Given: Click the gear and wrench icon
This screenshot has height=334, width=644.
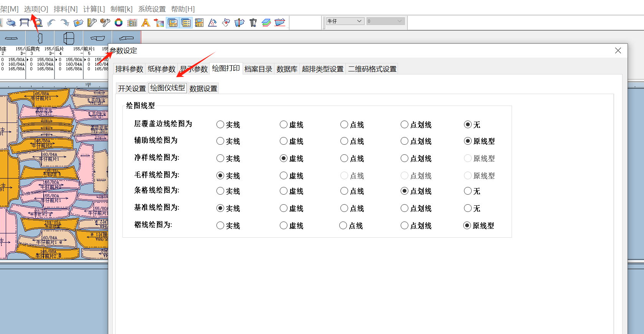Looking at the screenshot, I should coord(105,23).
